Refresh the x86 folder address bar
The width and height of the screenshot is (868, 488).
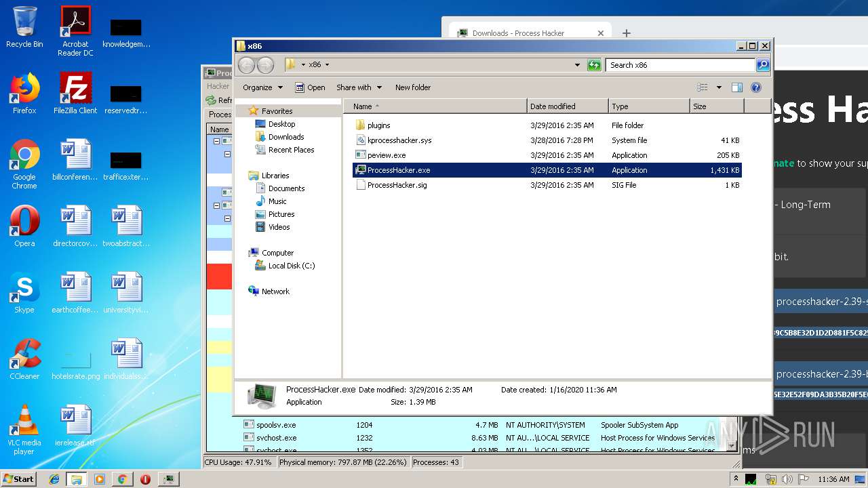[594, 65]
